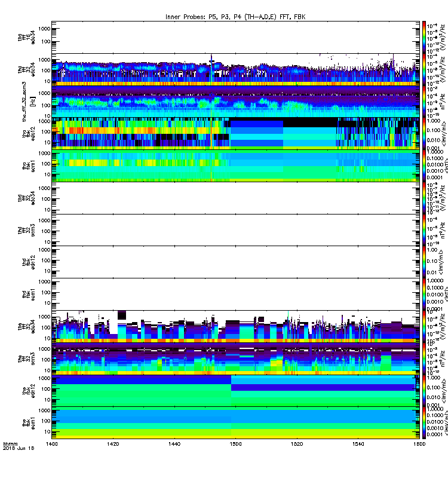Select the color bar of the tha fff 16 edc34 panel
Image resolution: width=448 pixels, height=478 pixels.
[x=424, y=37]
